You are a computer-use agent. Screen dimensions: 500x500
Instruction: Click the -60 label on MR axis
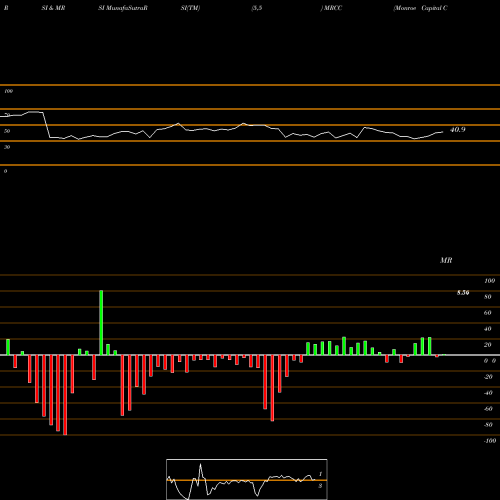pyautogui.click(x=488, y=409)
